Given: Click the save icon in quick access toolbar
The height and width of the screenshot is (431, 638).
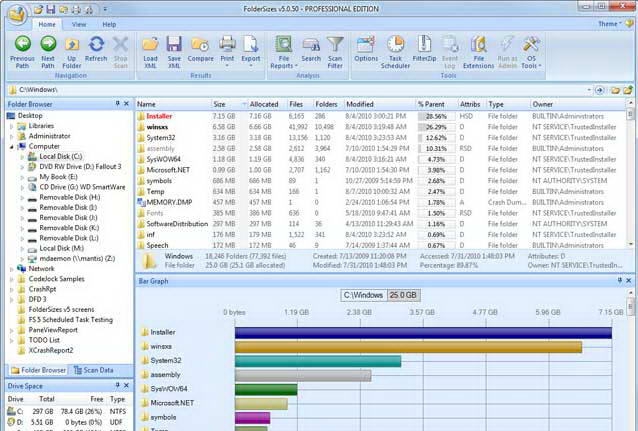Looking at the screenshot, I should [51, 9].
